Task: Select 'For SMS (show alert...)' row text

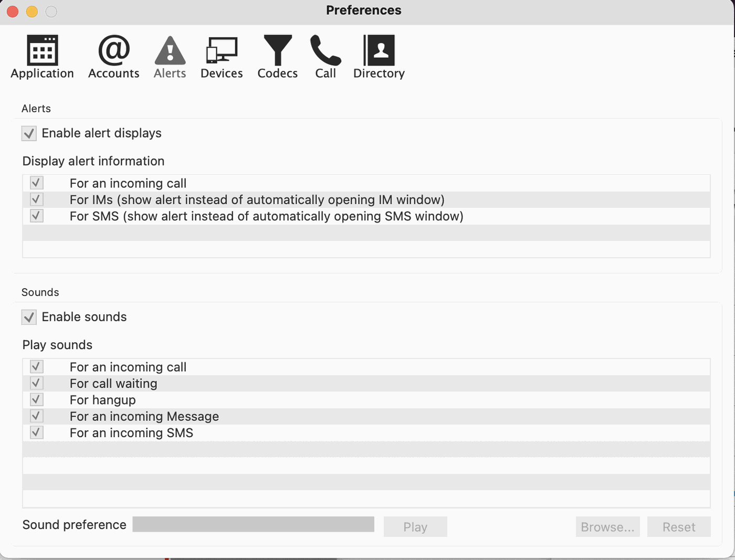Action: (x=267, y=216)
